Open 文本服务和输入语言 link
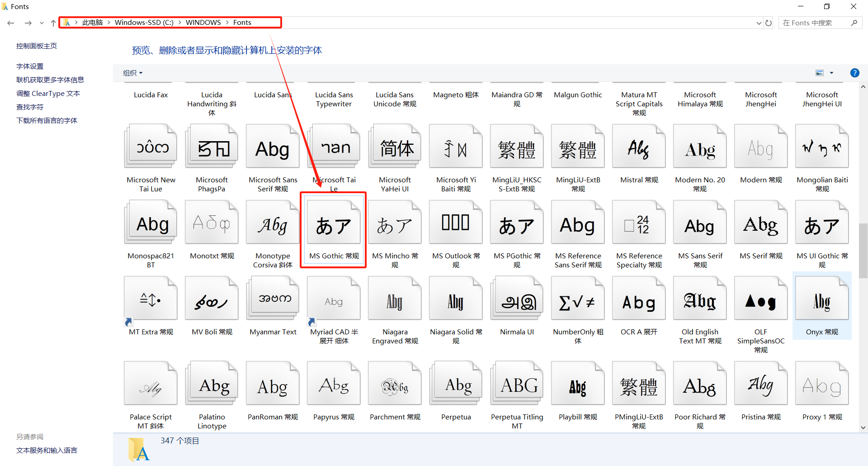Viewport: 868px width, 466px height. [47, 450]
